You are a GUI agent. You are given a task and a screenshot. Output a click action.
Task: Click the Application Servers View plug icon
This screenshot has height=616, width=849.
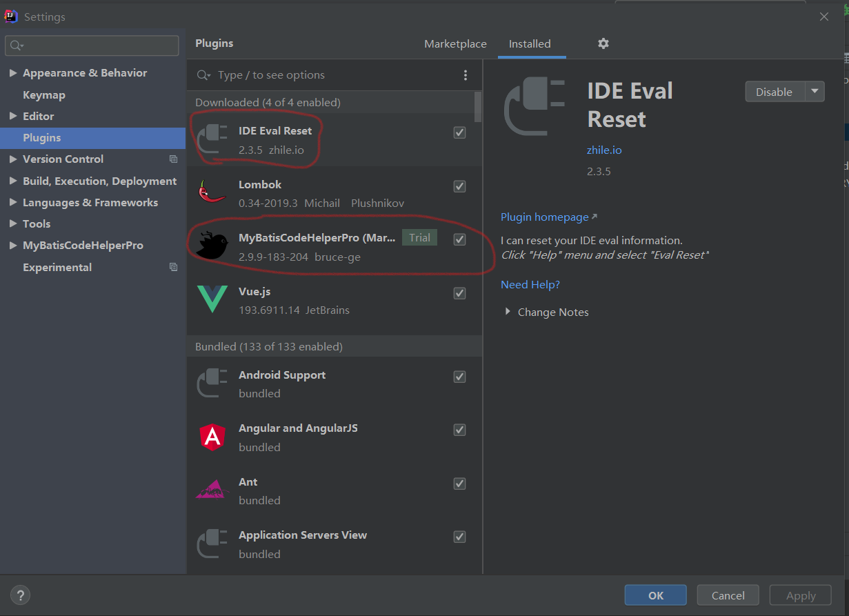(212, 544)
